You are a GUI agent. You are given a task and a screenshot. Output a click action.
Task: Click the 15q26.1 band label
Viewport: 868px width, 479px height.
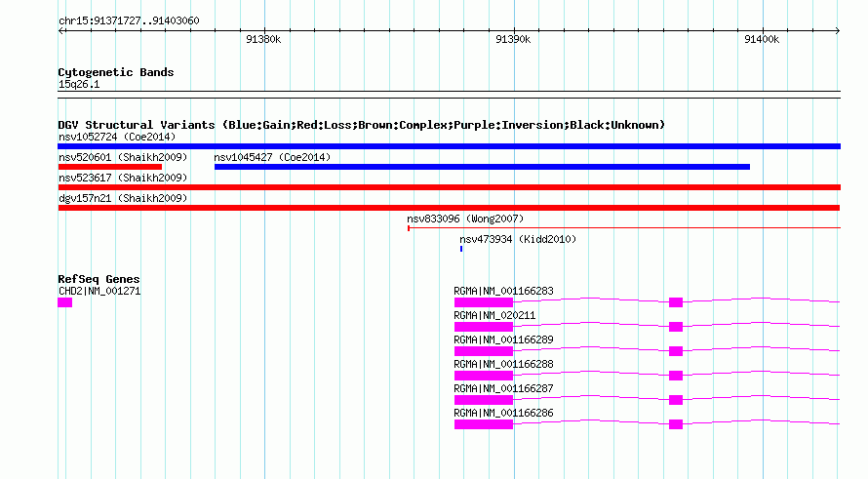[79, 85]
